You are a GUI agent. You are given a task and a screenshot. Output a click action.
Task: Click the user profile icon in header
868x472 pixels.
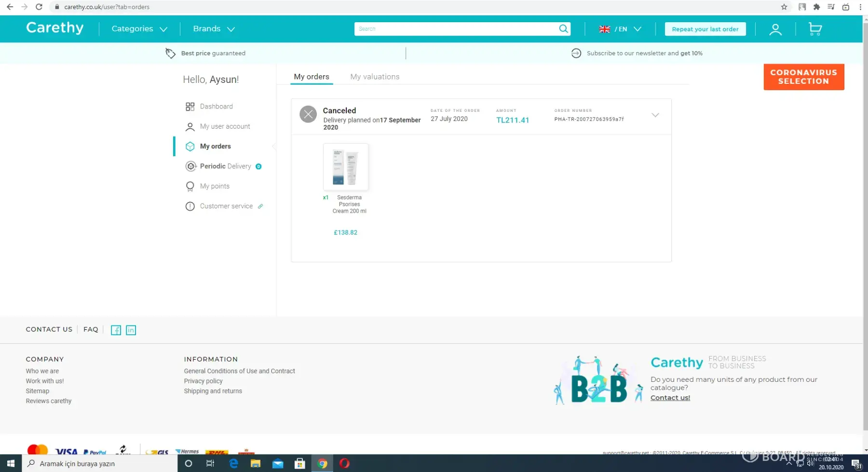[775, 29]
